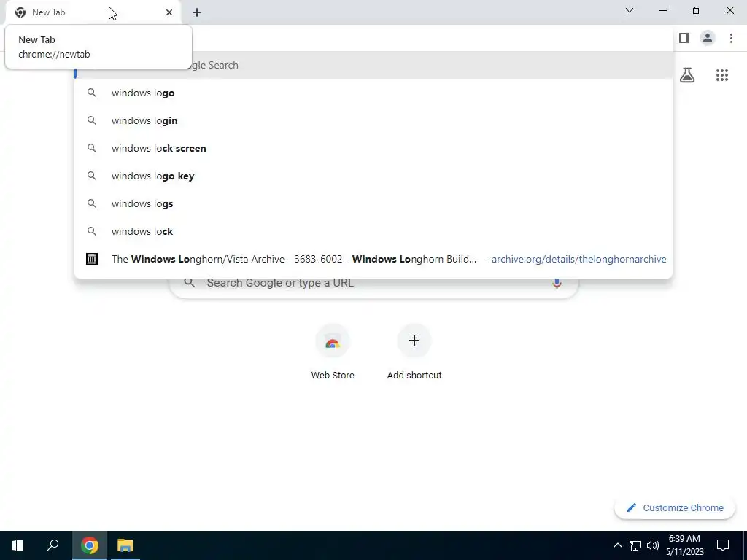Choose suggestion 'windows logs'
This screenshot has width=747, height=560.
click(373, 203)
